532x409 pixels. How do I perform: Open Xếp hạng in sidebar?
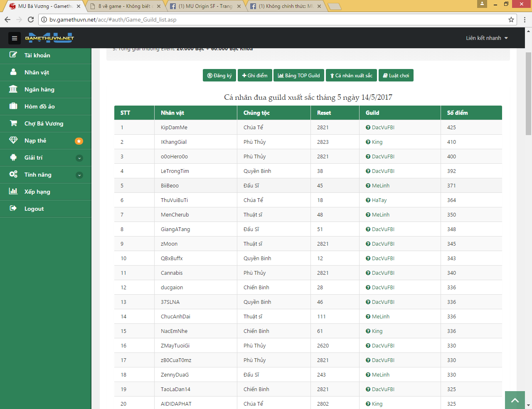point(46,192)
